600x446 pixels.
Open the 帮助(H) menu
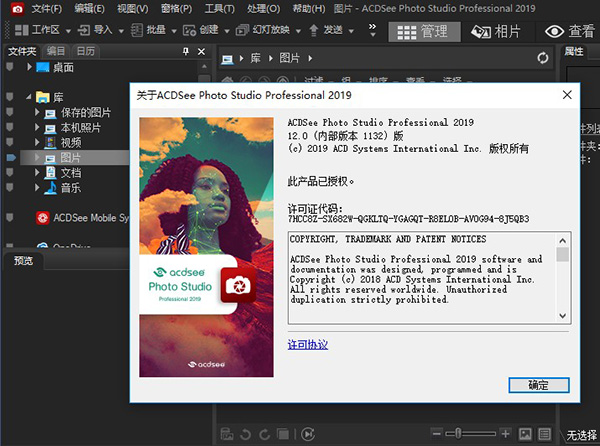(308, 8)
